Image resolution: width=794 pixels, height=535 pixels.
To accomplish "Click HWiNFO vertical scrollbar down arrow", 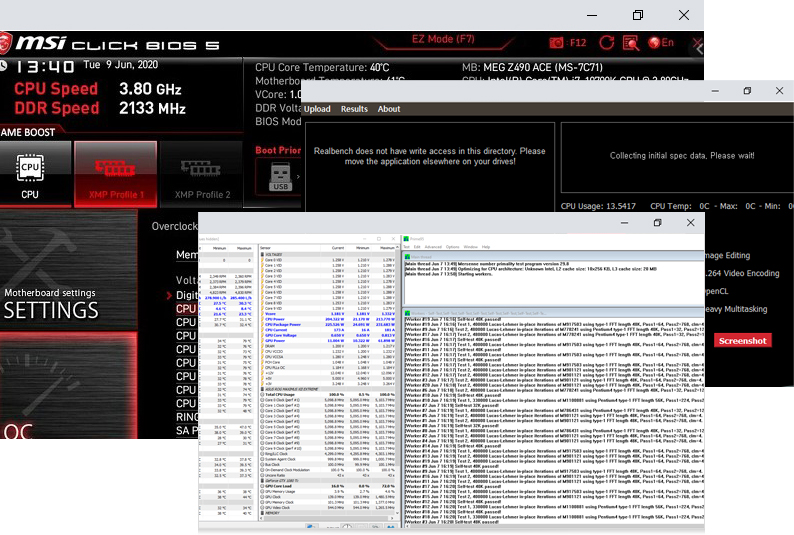I will coord(398,513).
